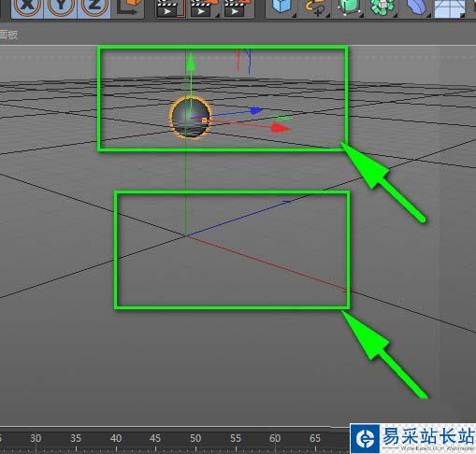This screenshot has width=476, height=454.
Task: Toggle the X axis lock
Action: point(27,7)
